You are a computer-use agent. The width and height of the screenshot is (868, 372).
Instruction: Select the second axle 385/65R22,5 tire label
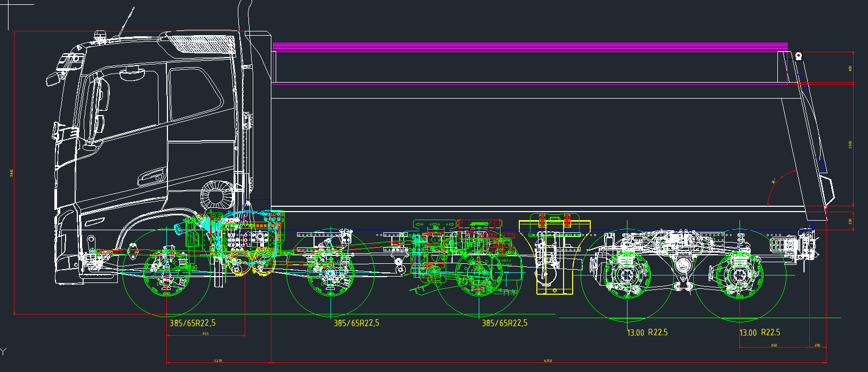[356, 323]
